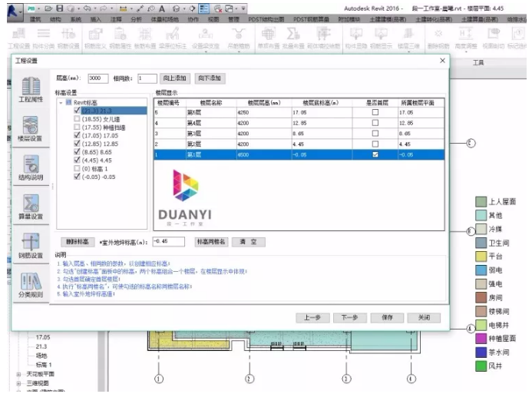Expand 天花板平面 in project browser
The width and height of the screenshot is (532, 394).
18,374
